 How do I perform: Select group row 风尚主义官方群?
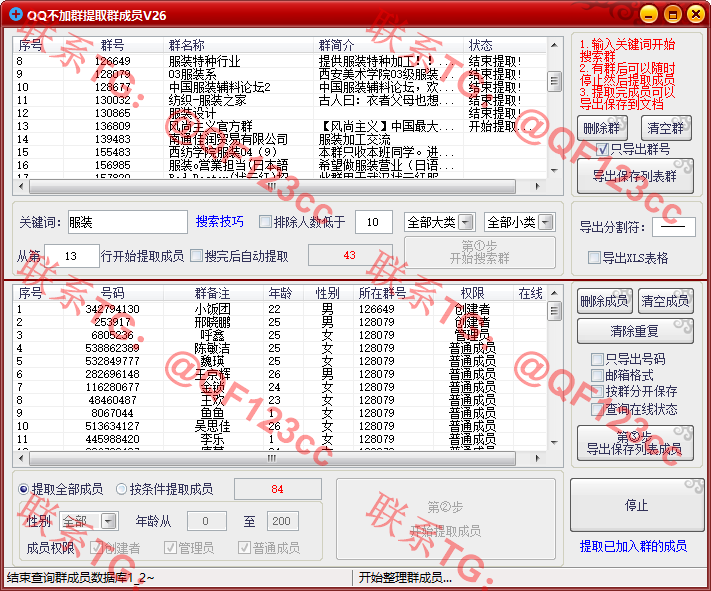[x=280, y=126]
